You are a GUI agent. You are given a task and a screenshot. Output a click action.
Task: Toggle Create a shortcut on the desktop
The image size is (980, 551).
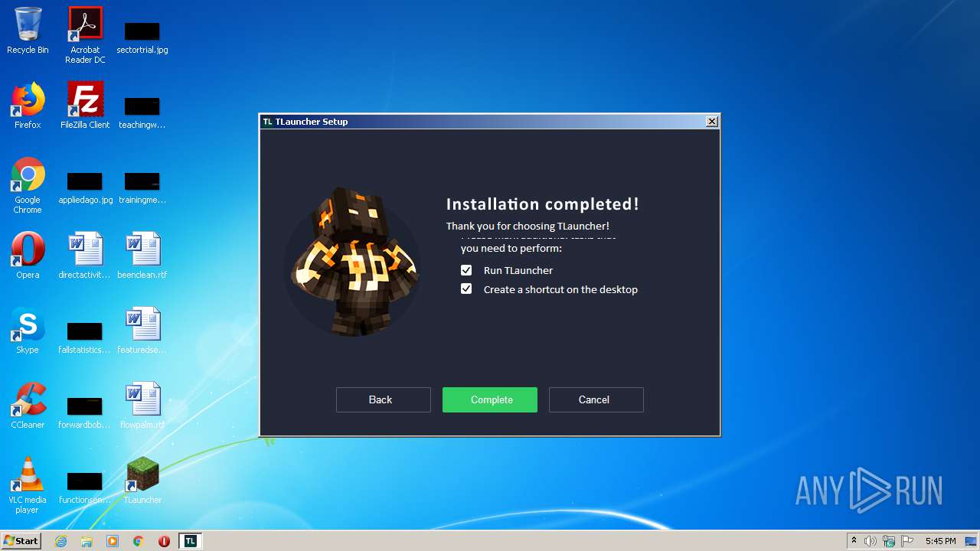coord(466,289)
